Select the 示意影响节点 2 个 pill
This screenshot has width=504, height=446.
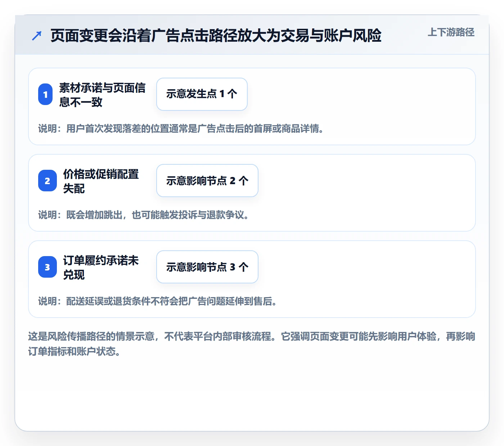tap(207, 181)
